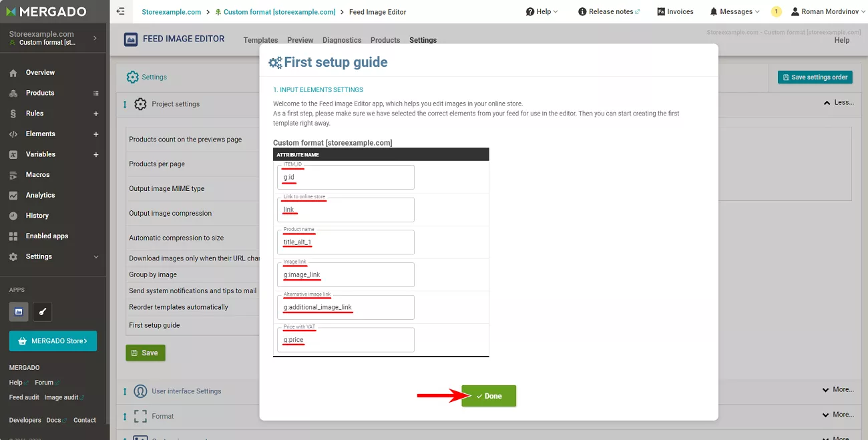
Task: Click the User interface Settings icon
Action: pos(140,391)
